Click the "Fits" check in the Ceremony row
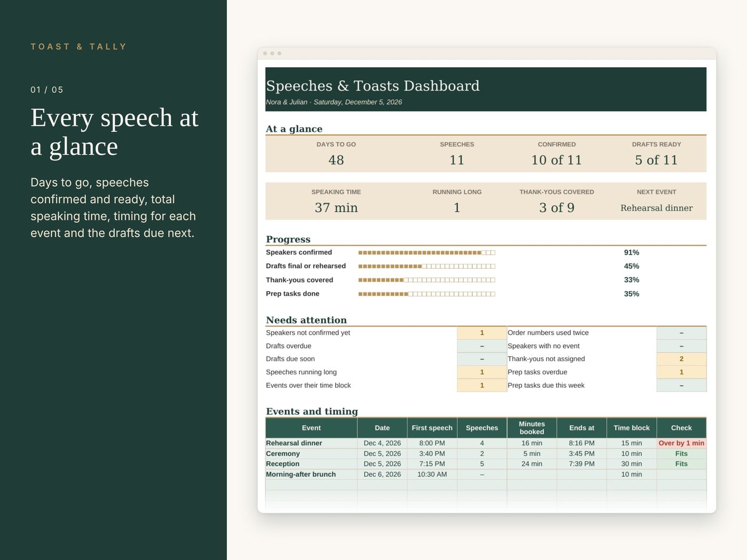Viewport: 747px width, 560px height. [681, 454]
